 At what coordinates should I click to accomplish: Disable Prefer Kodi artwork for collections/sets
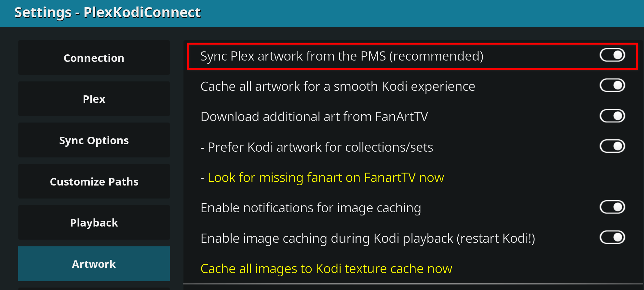point(613,146)
